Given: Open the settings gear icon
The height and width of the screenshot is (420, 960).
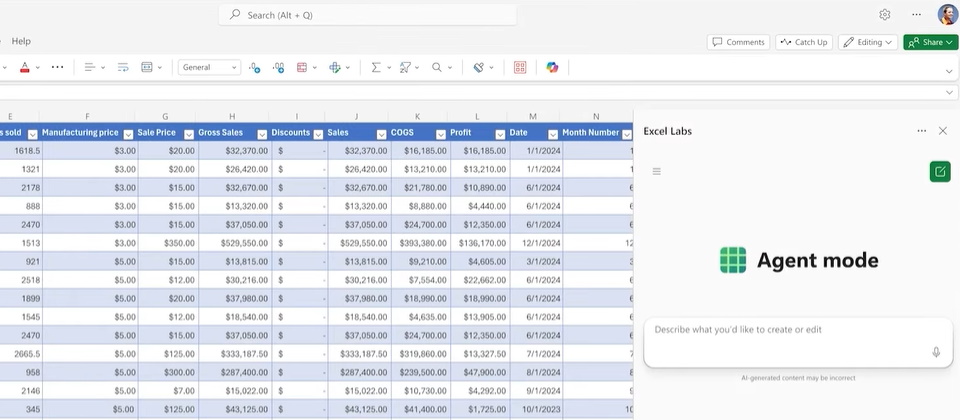Looking at the screenshot, I should [885, 14].
